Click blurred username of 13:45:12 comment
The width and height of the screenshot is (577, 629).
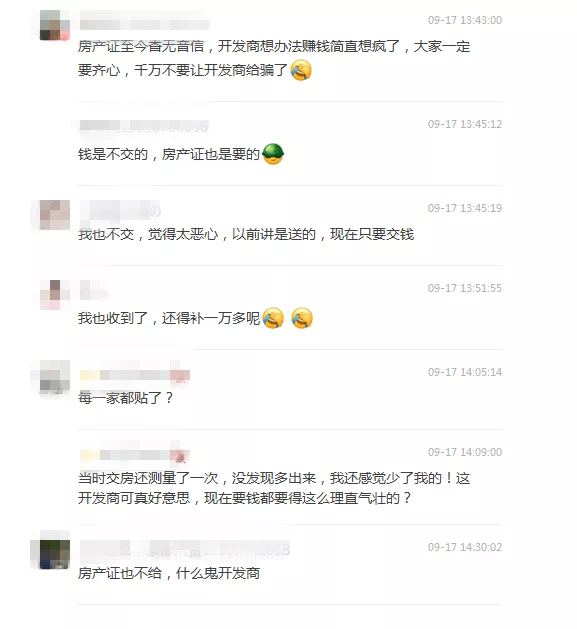tap(144, 127)
